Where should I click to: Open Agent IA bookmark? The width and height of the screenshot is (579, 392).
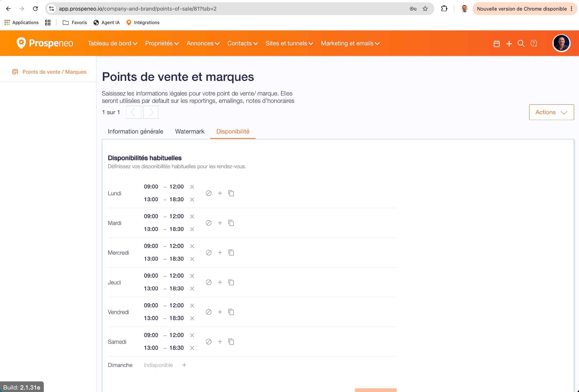107,22
